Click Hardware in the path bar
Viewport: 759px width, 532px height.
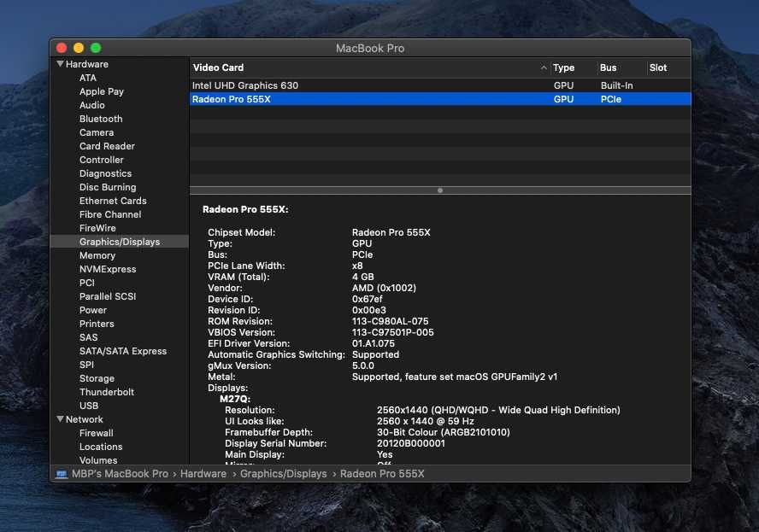(x=203, y=474)
